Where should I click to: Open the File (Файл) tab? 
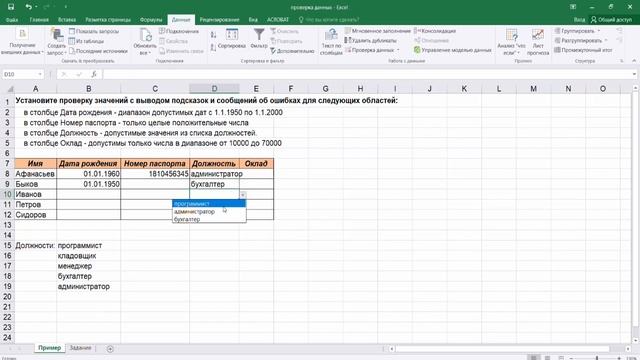tap(12, 19)
